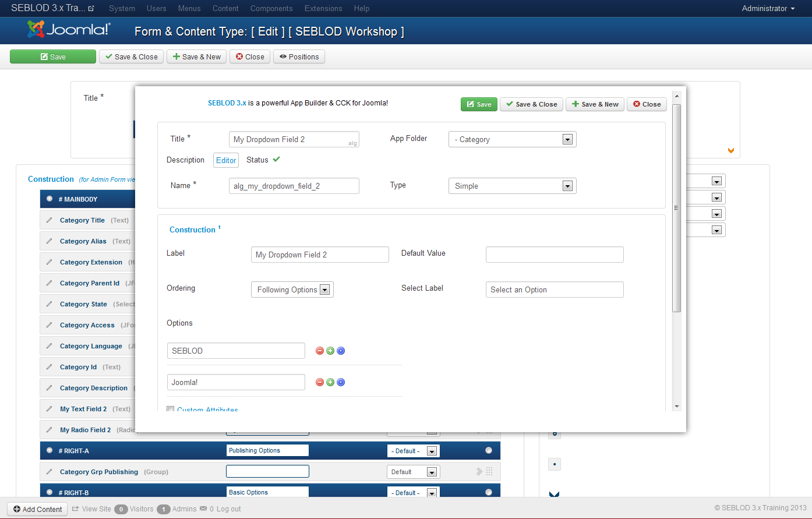812x519 pixels.
Task: Click the green Save button in the popup
Action: coord(479,104)
